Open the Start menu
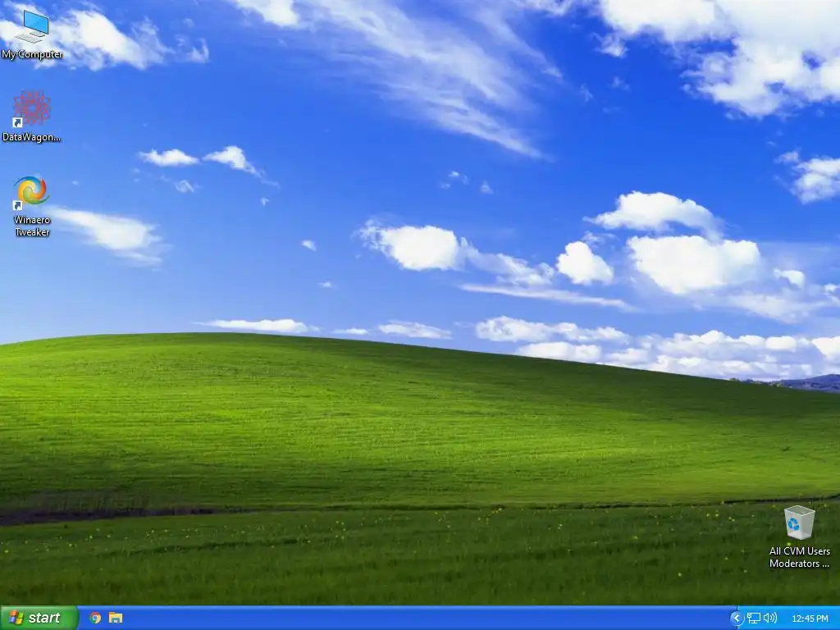 (39, 618)
